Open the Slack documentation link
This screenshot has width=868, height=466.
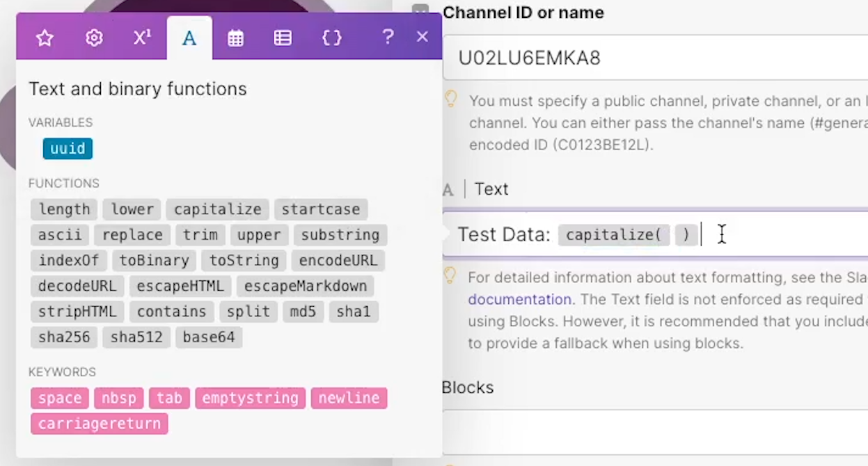(x=520, y=299)
